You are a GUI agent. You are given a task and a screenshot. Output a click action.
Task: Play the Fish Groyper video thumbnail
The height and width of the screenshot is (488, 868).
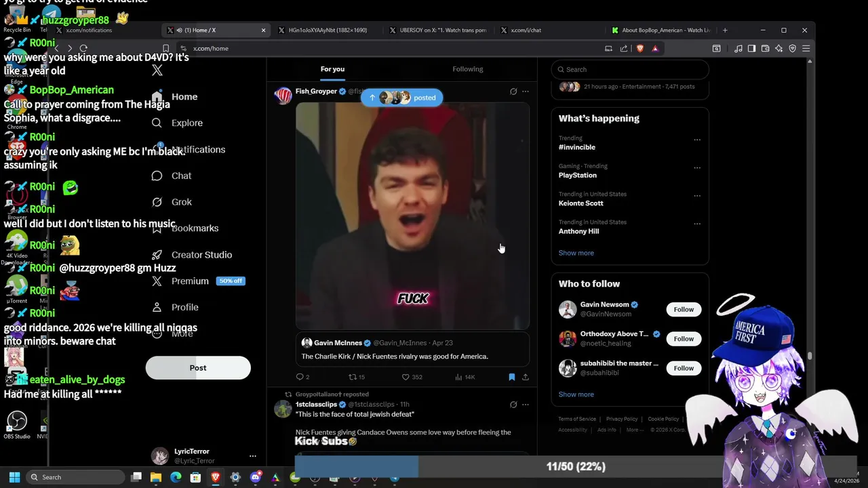click(412, 216)
